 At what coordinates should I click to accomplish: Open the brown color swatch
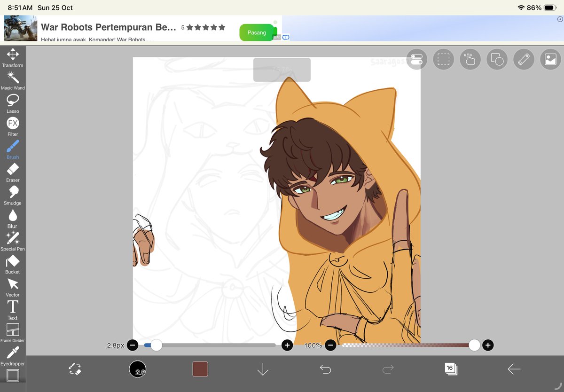[200, 369]
